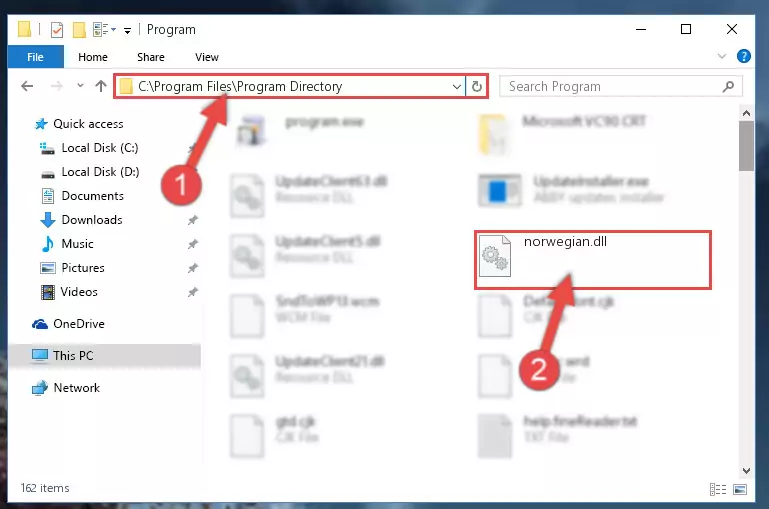The image size is (769, 509).
Task: Open the Share ribbon tab
Action: pos(151,57)
